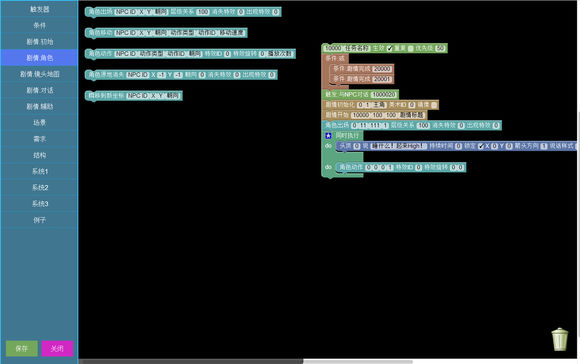Edit the 移动速度 field in 角色移动 block

pos(232,33)
